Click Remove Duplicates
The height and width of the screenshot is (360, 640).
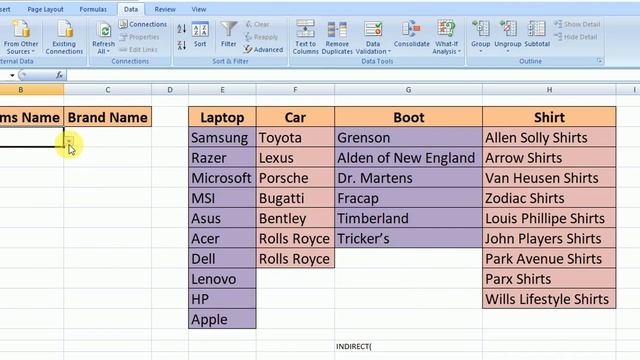point(337,37)
